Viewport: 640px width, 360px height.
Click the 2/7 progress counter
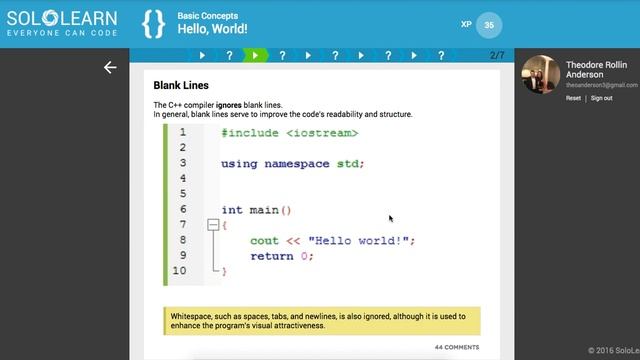(x=497, y=55)
